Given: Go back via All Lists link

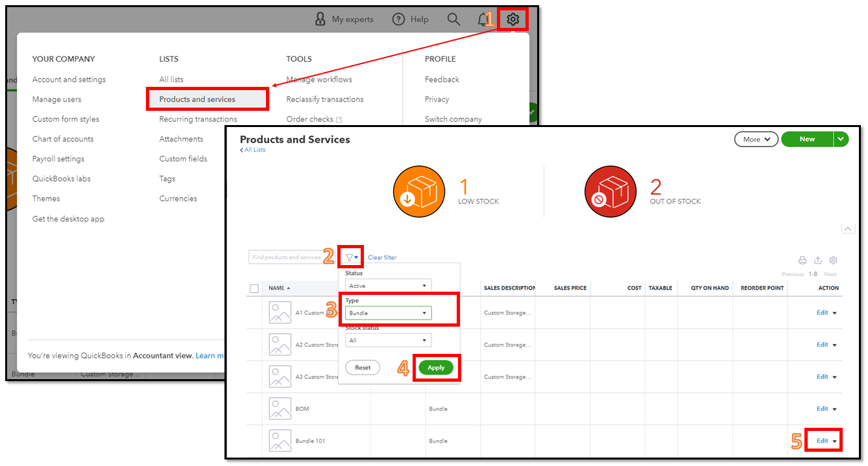Looking at the screenshot, I should [252, 150].
